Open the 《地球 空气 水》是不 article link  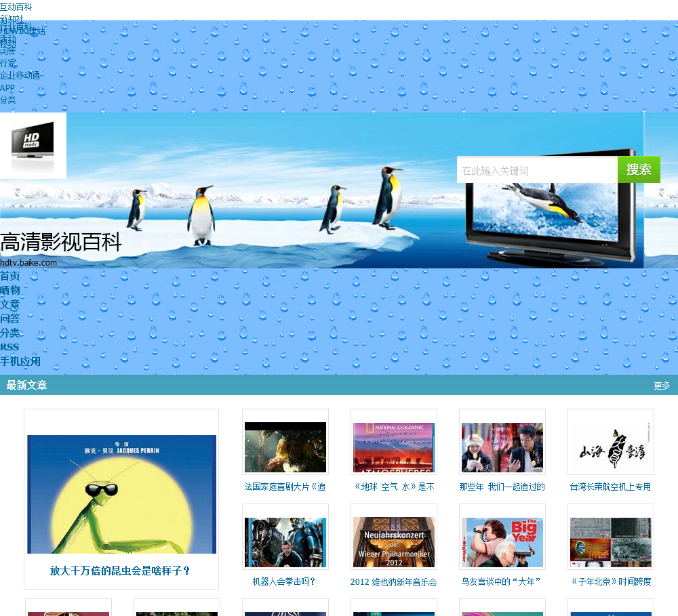coord(394,487)
